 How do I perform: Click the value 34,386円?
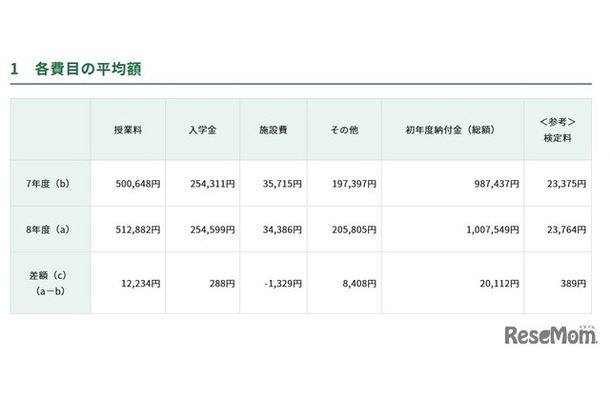click(282, 230)
